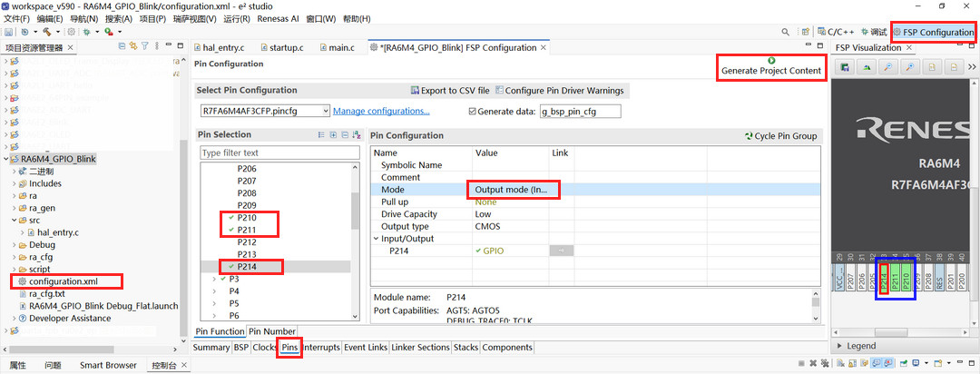The image size is (980, 374).
Task: Switch to the C/C++ perspective
Action: coord(838,32)
